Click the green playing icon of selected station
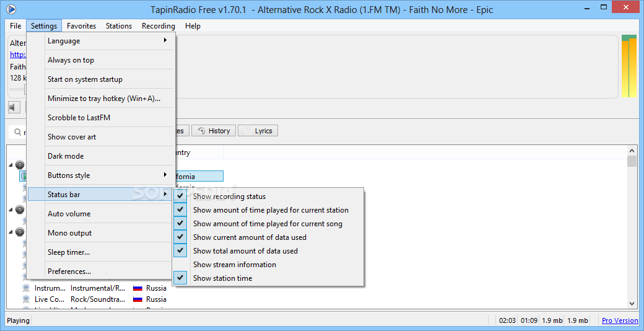The image size is (644, 331). click(24, 177)
